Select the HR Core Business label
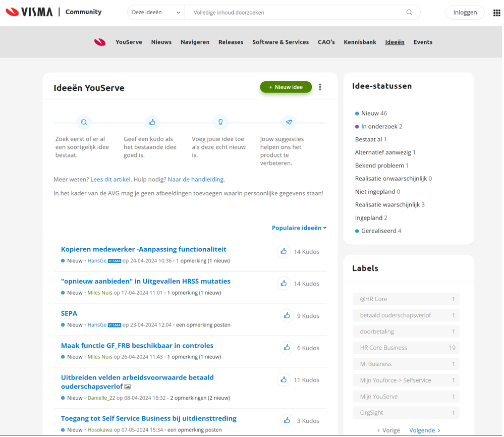The width and height of the screenshot is (504, 437). click(x=406, y=348)
